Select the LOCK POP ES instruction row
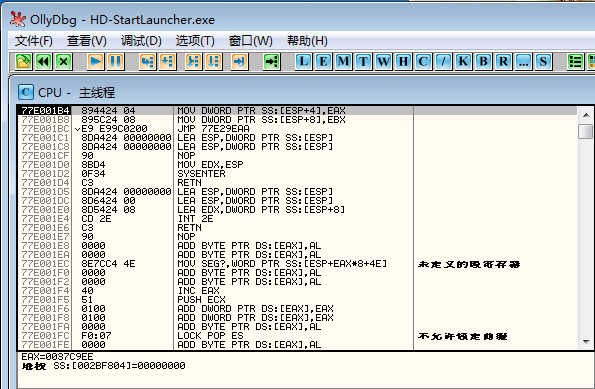Image resolution: width=595 pixels, height=389 pixels. click(x=297, y=335)
